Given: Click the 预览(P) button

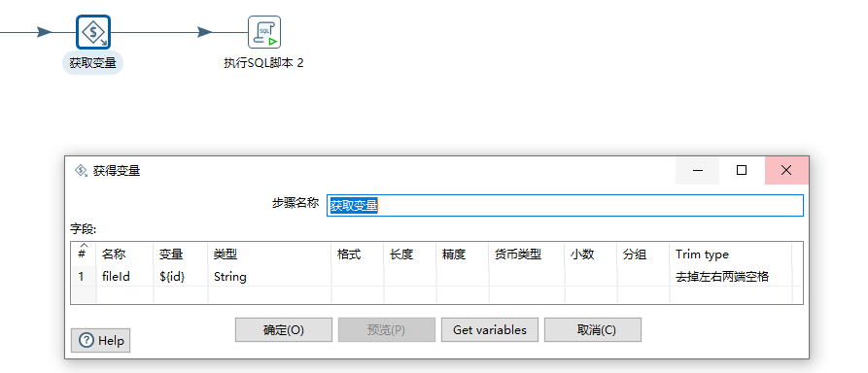Looking at the screenshot, I should pyautogui.click(x=387, y=330).
